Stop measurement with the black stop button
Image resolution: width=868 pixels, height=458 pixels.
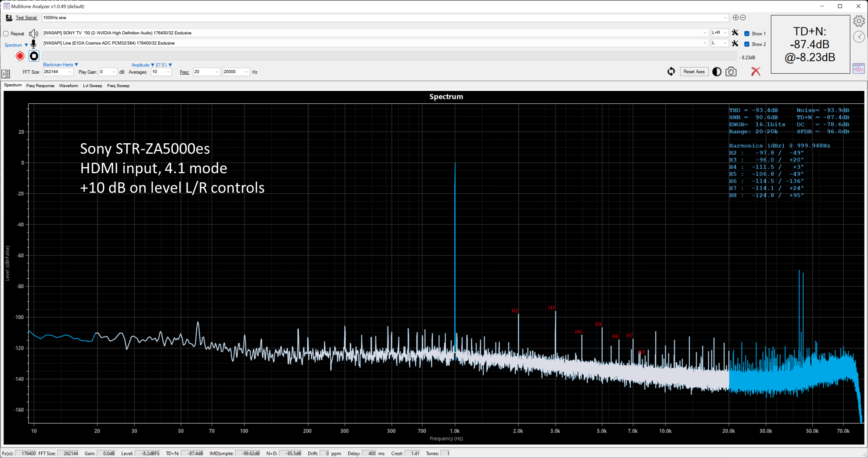coord(34,56)
